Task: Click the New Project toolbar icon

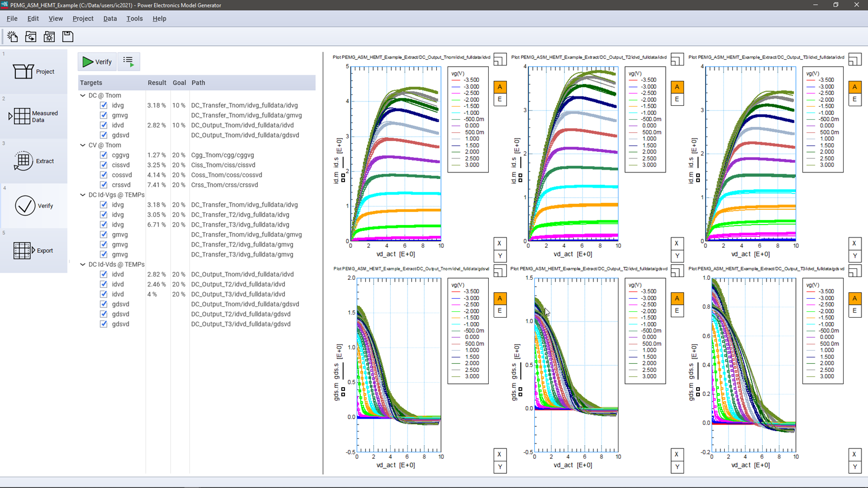Action: (x=12, y=36)
